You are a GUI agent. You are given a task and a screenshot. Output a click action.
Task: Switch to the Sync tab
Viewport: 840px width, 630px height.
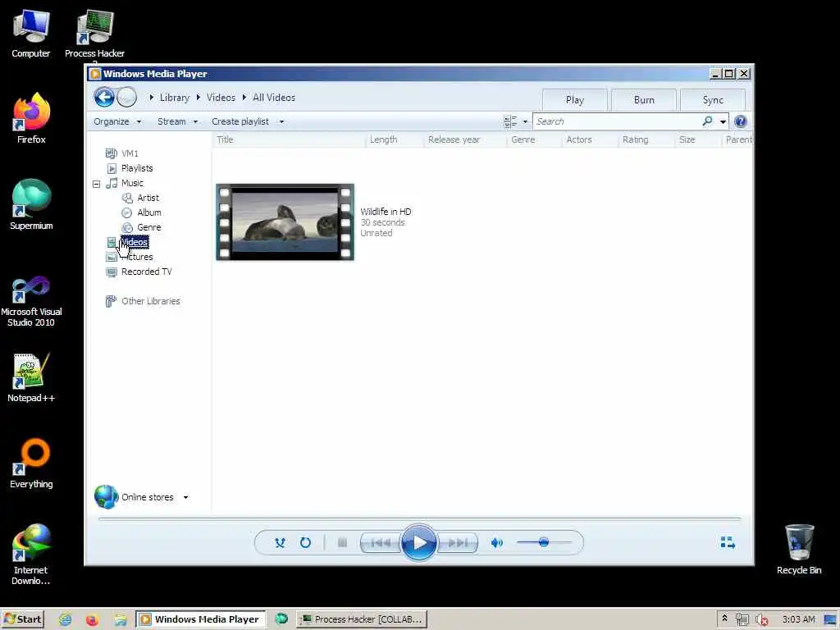[713, 100]
